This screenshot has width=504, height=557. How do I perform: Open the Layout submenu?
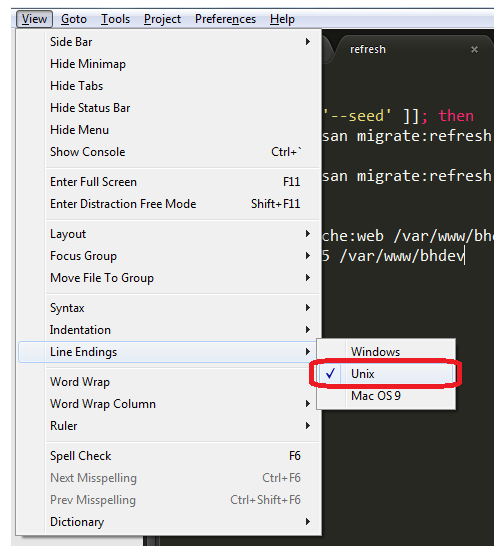point(169,234)
